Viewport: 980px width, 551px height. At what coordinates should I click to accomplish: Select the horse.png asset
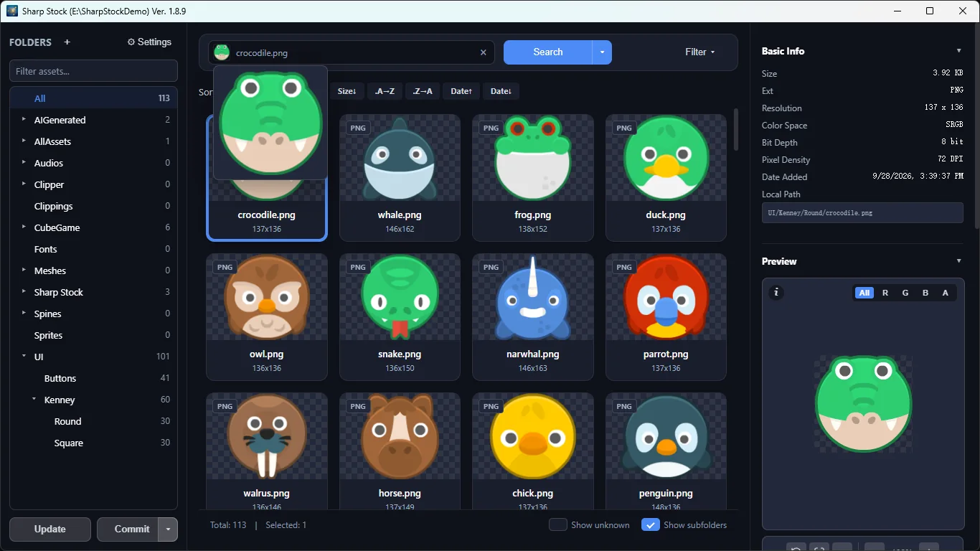[x=400, y=451]
